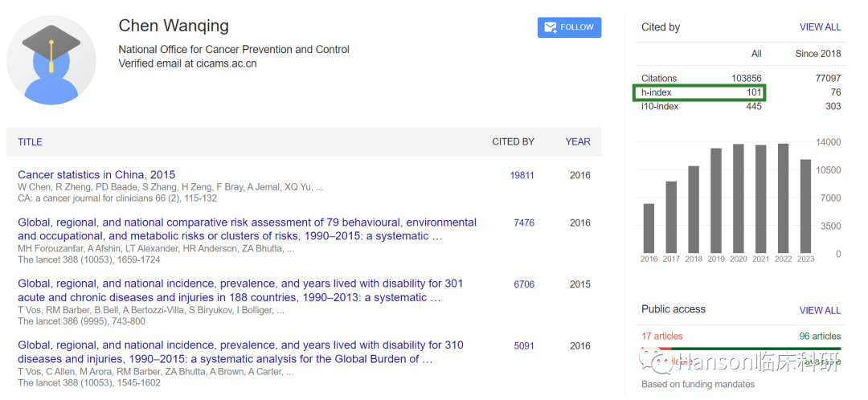
Task: Click the envelope icon on Follow button
Action: (551, 27)
